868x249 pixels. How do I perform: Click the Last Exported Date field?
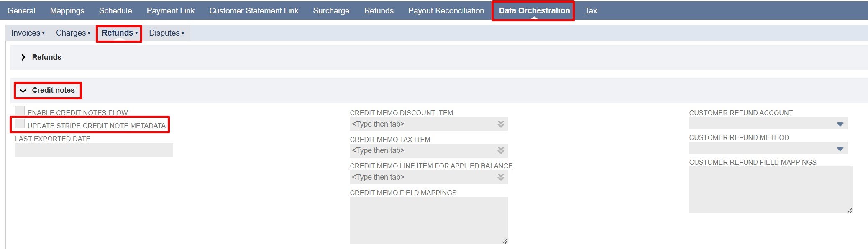click(x=94, y=150)
